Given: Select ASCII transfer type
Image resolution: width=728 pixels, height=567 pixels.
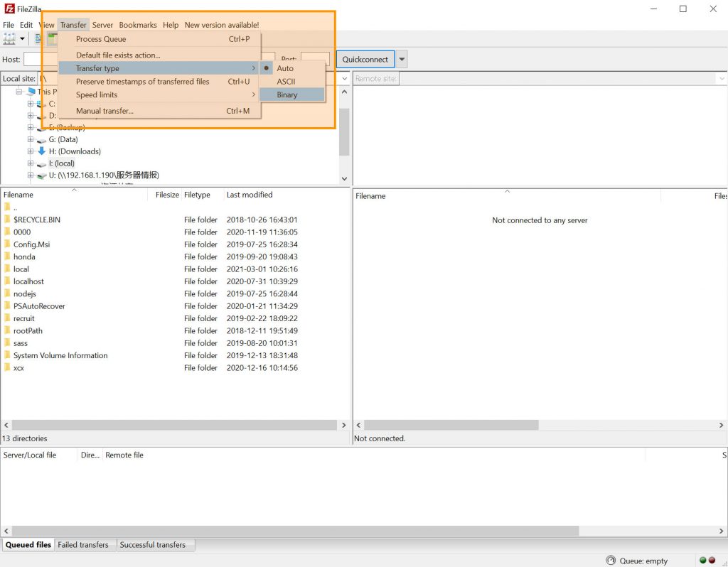Looking at the screenshot, I should tap(286, 82).
